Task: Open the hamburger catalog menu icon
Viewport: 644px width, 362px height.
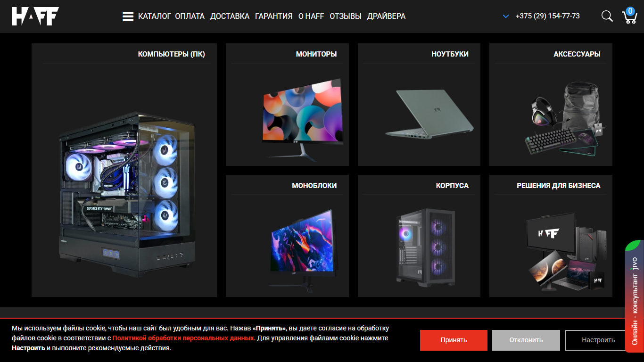Action: [x=128, y=16]
